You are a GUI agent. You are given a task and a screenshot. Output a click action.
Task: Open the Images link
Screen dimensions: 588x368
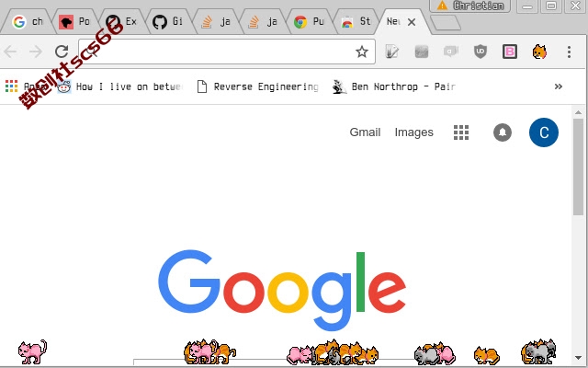(x=414, y=132)
